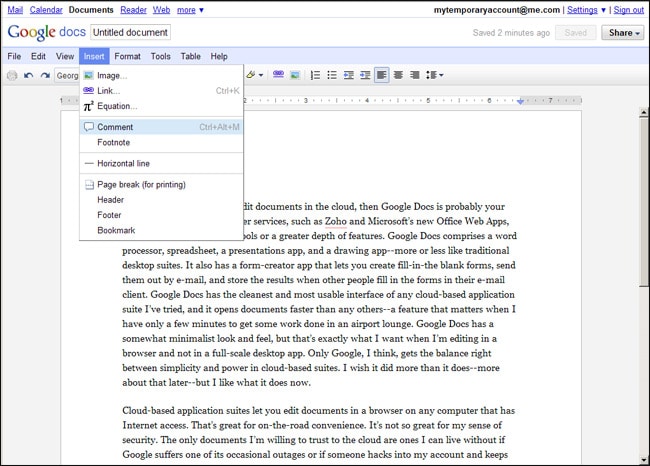Click the right margin marker on ruler

click(x=520, y=101)
